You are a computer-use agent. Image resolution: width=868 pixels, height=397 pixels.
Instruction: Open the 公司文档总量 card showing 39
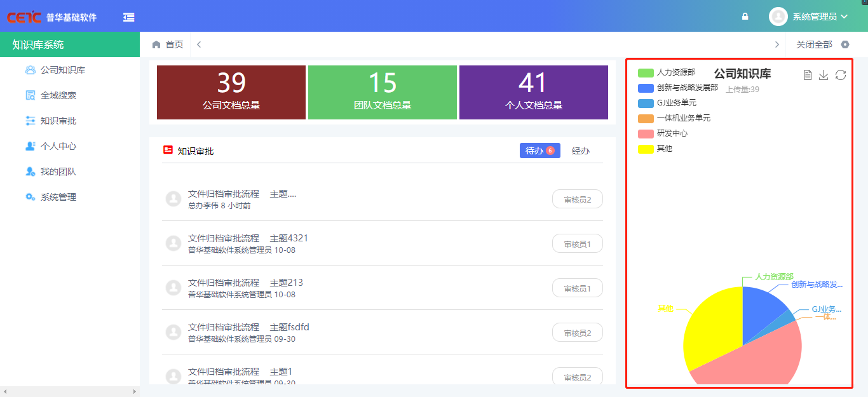(x=231, y=92)
